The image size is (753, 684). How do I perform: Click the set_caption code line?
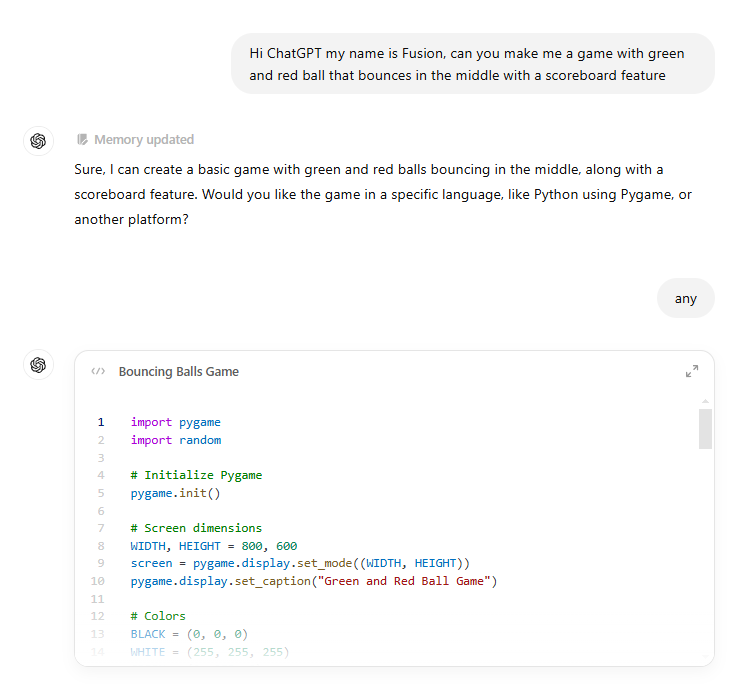point(314,581)
